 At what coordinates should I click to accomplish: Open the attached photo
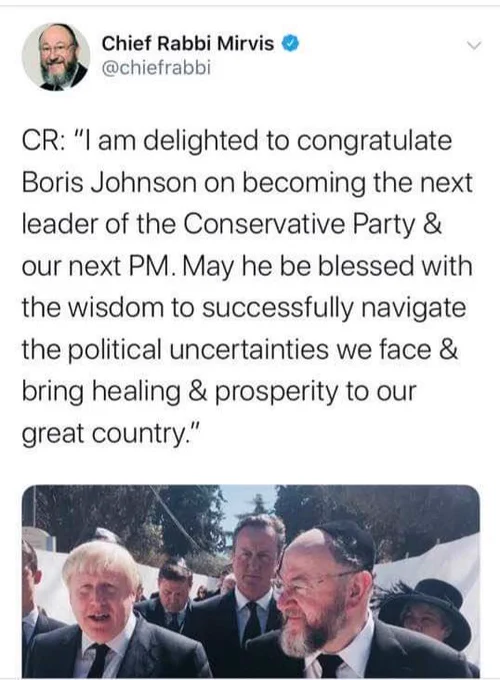pos(251,582)
